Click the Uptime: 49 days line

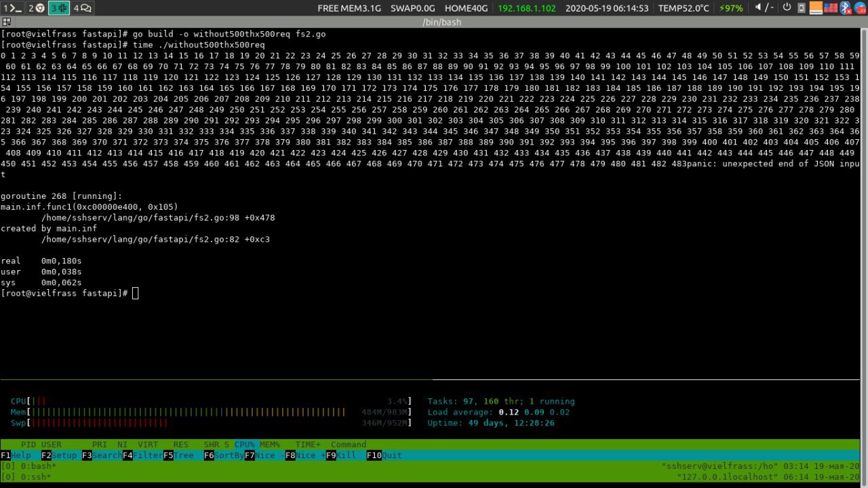click(491, 423)
